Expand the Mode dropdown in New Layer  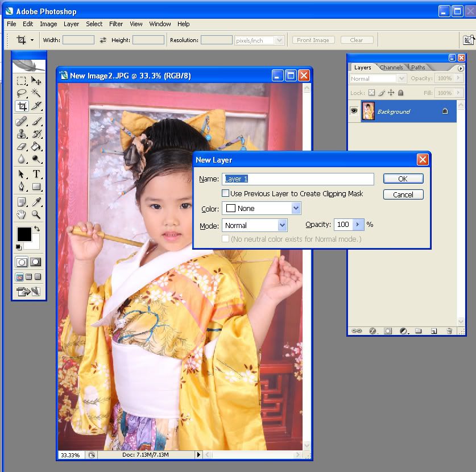[x=283, y=225]
